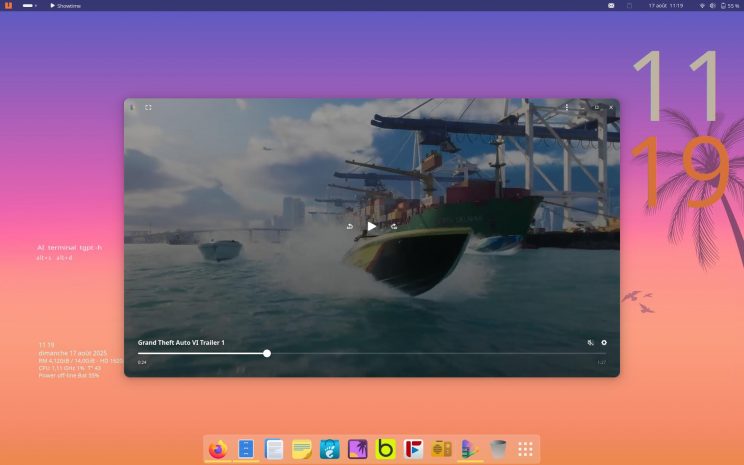Screen dimensions: 744x465
Task: Open the Trash in the dock
Action: click(x=498, y=449)
